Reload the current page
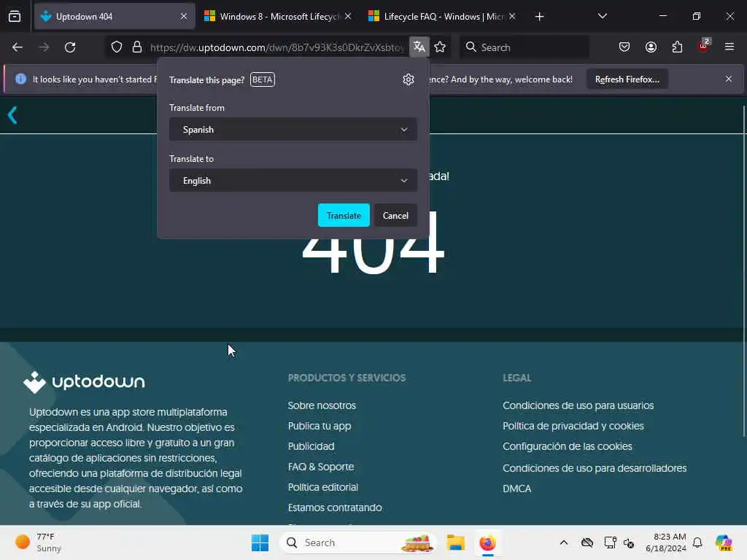The image size is (747, 560). point(70,47)
